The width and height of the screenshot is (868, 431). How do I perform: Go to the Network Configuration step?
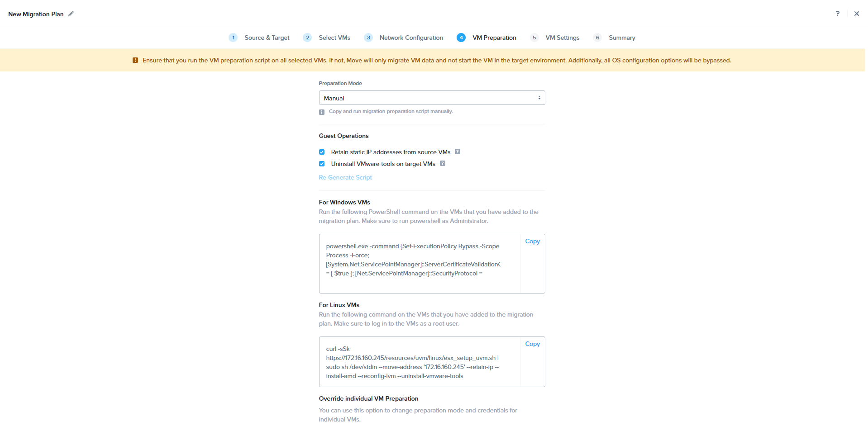coord(411,38)
